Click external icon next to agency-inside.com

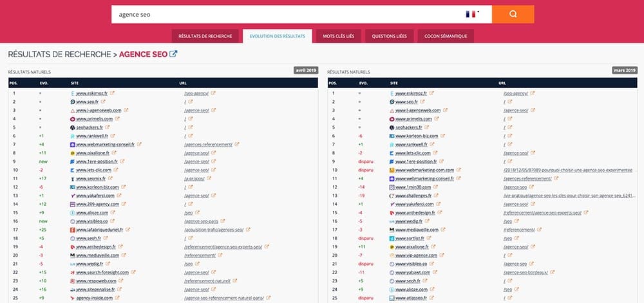tap(117, 298)
